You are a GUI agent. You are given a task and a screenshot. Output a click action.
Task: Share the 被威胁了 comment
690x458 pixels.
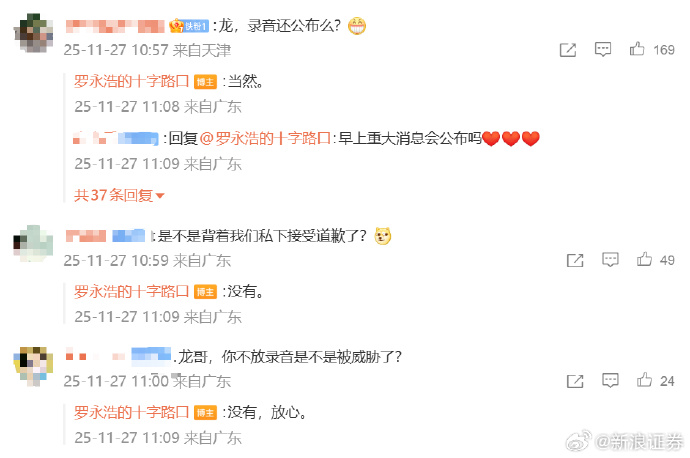[575, 381]
